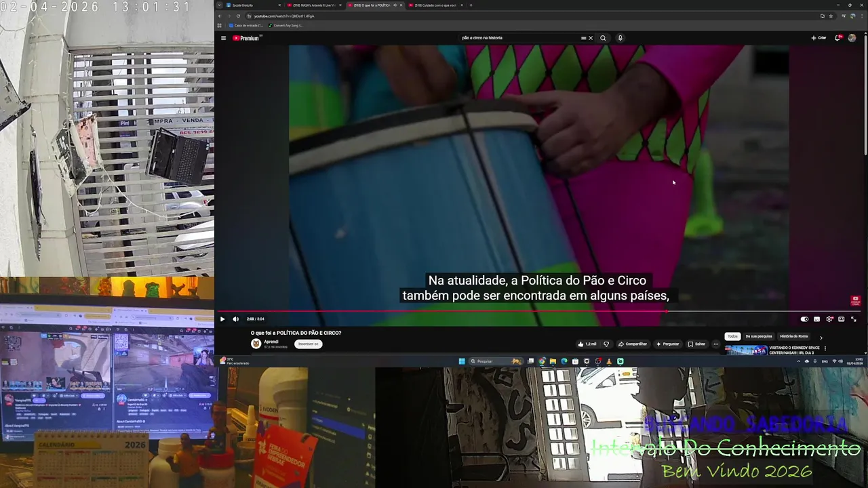This screenshot has width=868, height=488.
Task: Switch to NASA's Artemis II Live tab
Action: click(313, 5)
